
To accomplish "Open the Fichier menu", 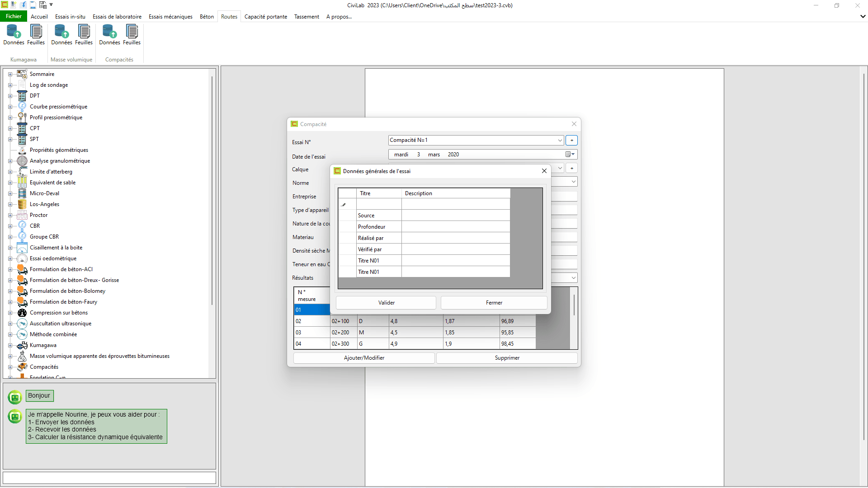I will point(14,16).
